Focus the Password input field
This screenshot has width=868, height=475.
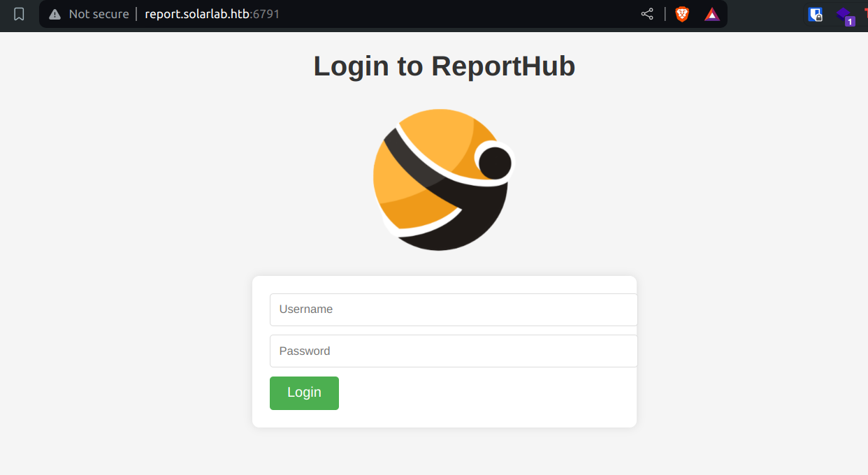coord(454,351)
